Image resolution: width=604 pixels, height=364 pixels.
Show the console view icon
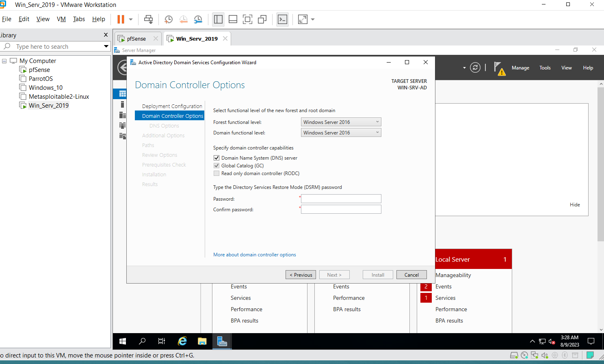[282, 19]
